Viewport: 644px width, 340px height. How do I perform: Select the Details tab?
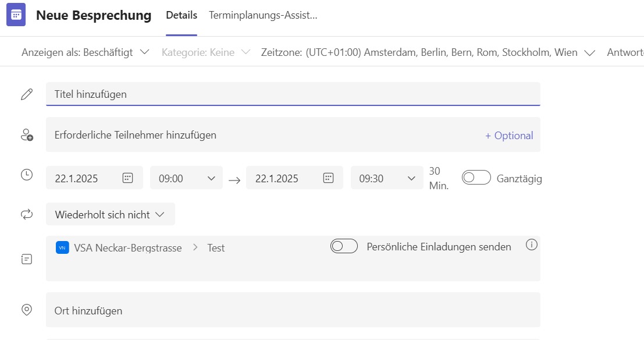coord(182,15)
